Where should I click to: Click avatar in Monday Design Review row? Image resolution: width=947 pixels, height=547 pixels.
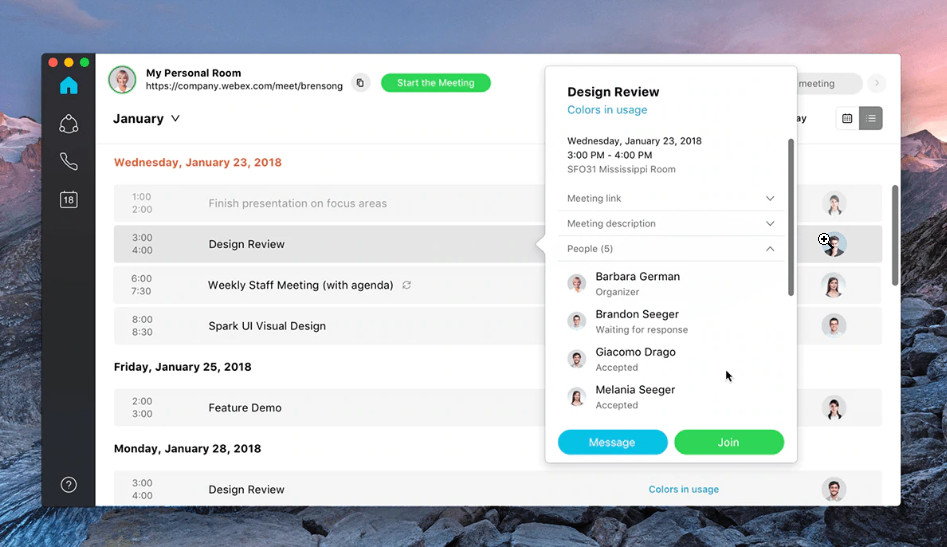pos(833,489)
